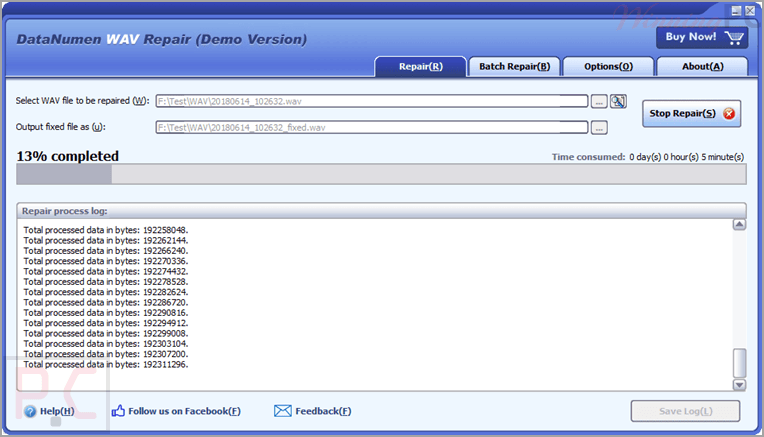Image resolution: width=764 pixels, height=437 pixels.
Task: Click the shopping cart icon on Buy Now
Action: tap(734, 38)
